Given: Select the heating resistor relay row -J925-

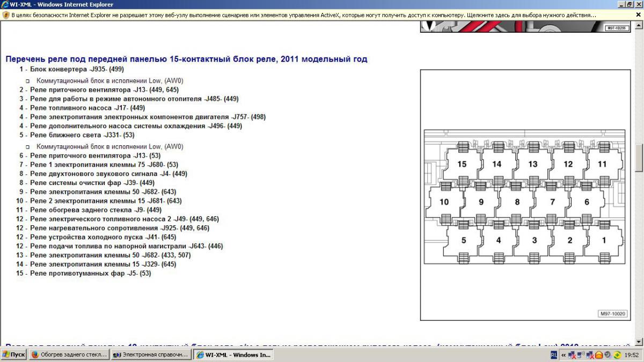Looking at the screenshot, I should pos(113,228).
